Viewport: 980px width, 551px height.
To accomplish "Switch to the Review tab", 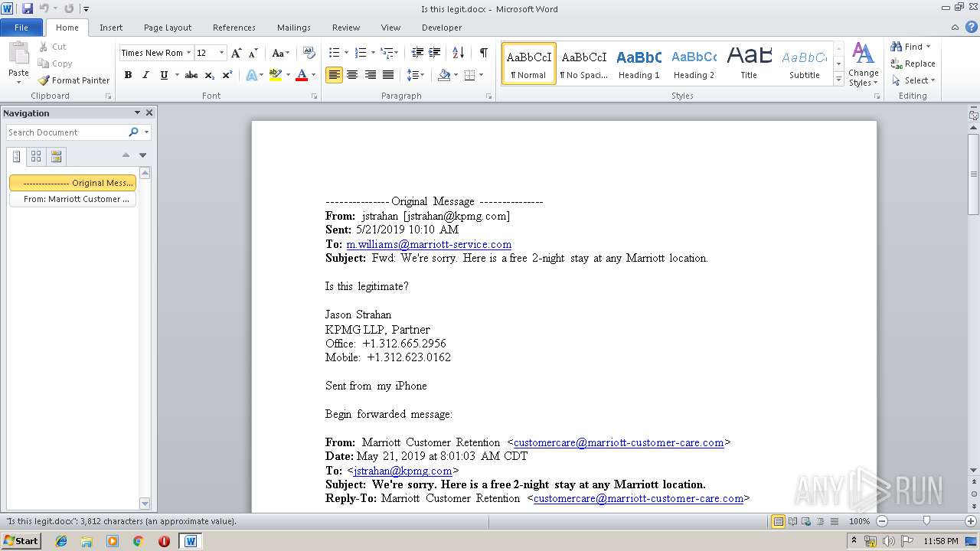I will coord(346,28).
